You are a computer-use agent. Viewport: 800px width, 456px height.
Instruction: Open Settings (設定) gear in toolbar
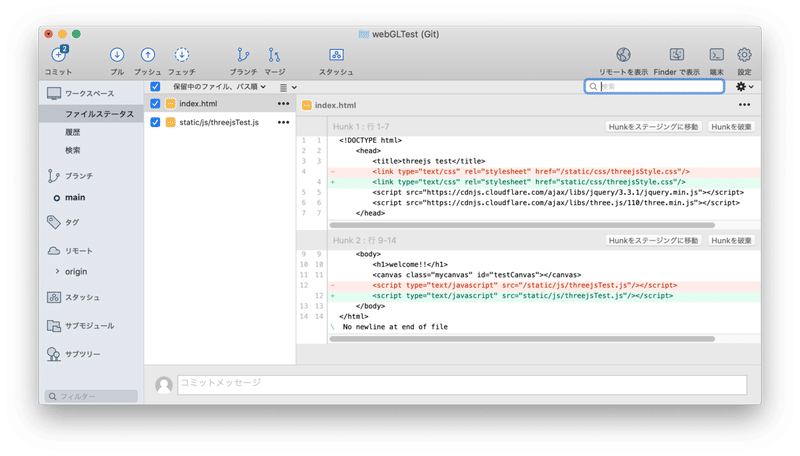(744, 55)
